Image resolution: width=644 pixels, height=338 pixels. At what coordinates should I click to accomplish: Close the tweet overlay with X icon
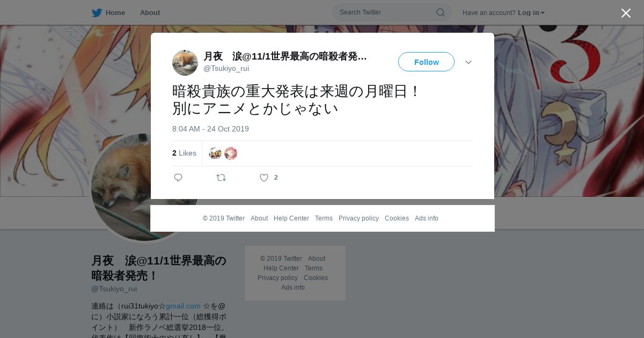[626, 13]
